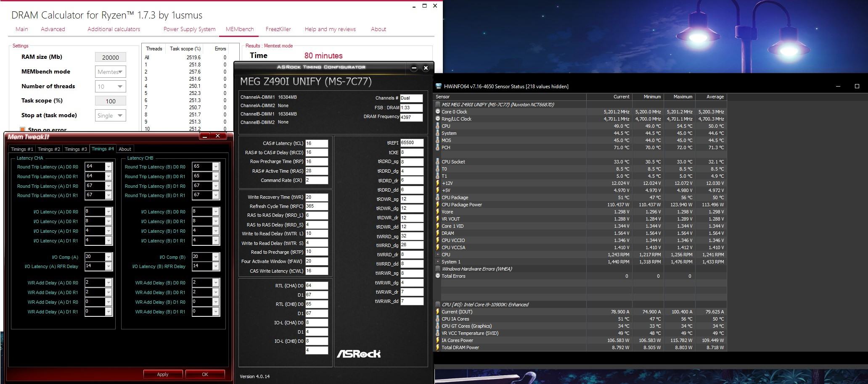
Task: Click the Task scope (%) input field
Action: tap(111, 101)
